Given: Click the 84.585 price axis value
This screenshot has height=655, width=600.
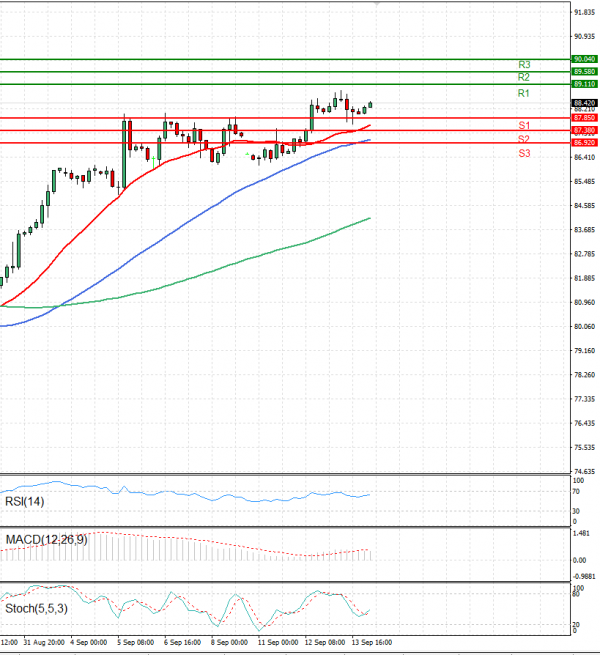Looking at the screenshot, I should (585, 206).
